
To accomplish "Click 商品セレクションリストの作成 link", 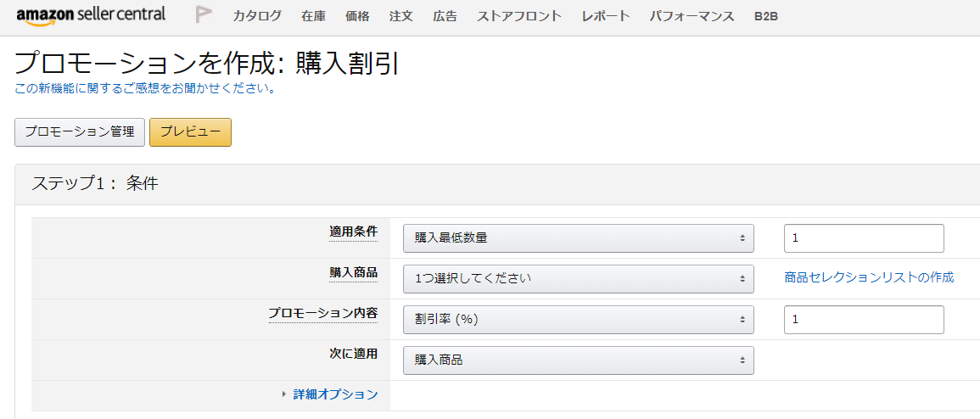I will click(869, 277).
